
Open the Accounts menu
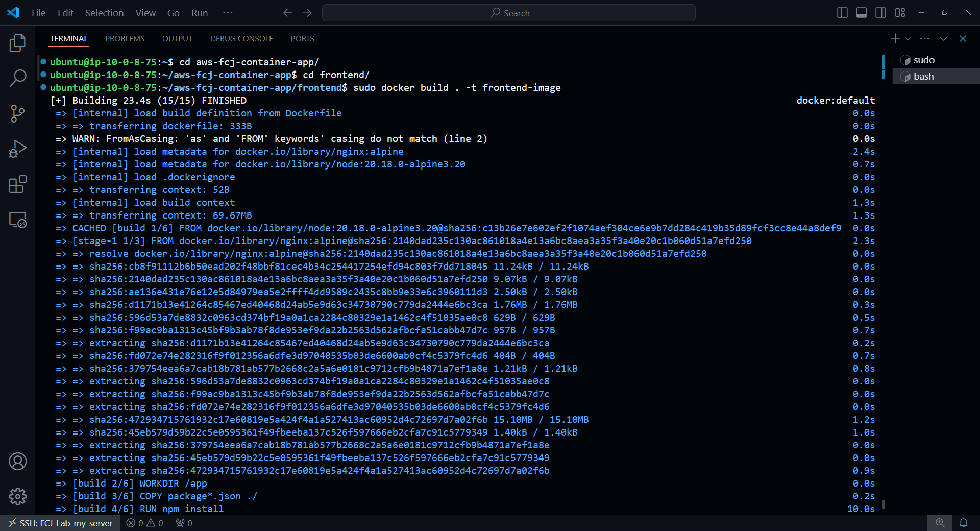coord(17,462)
